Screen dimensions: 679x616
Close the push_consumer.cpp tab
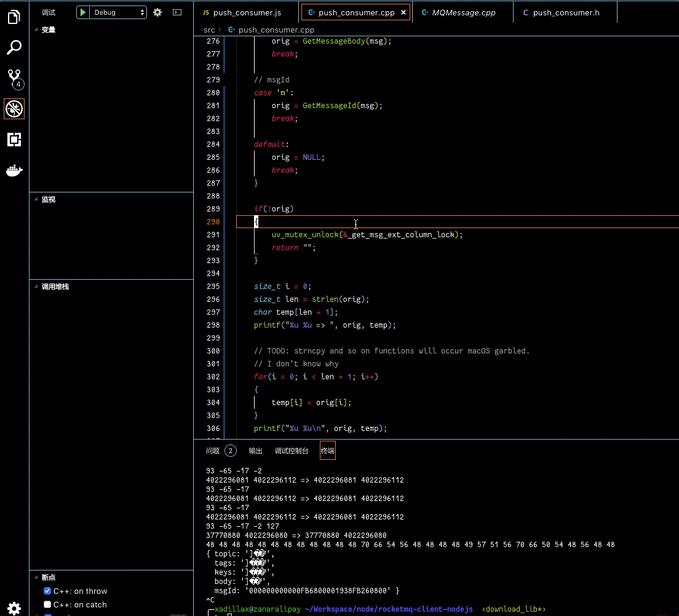(x=403, y=12)
